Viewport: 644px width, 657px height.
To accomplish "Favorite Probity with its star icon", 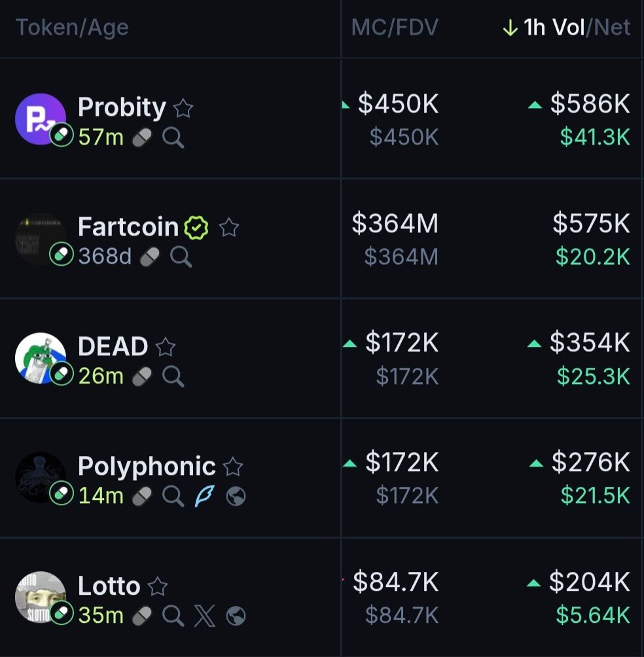I will pos(183,108).
